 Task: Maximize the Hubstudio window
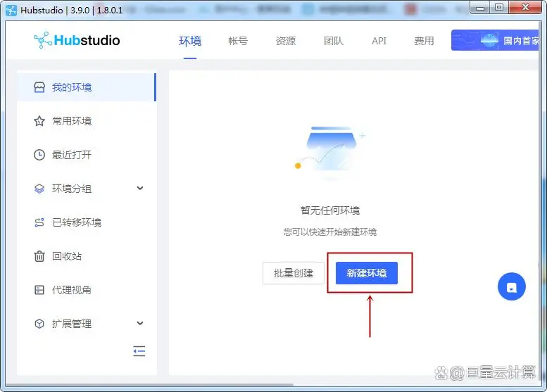(x=499, y=7)
